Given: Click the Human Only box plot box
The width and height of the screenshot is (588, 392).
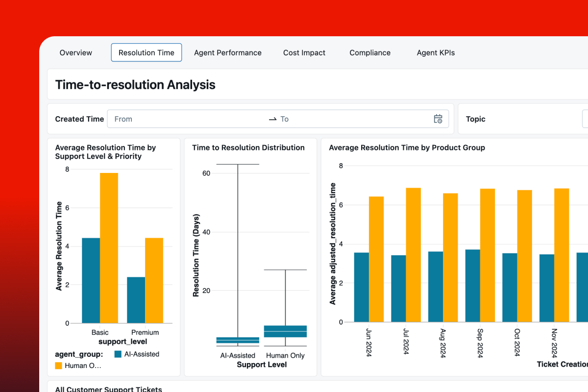Looking at the screenshot, I should pyautogui.click(x=285, y=331).
